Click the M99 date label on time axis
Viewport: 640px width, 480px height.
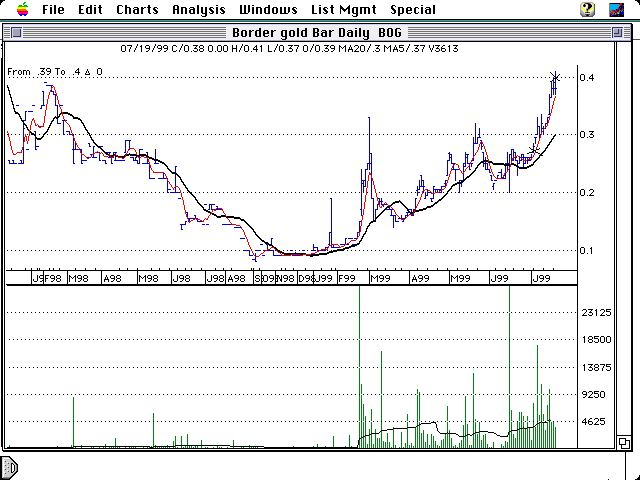click(379, 277)
